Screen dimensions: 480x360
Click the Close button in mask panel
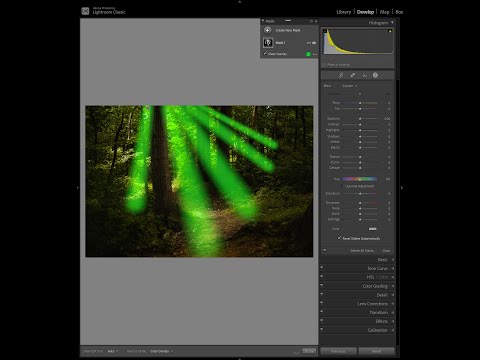tap(386, 251)
